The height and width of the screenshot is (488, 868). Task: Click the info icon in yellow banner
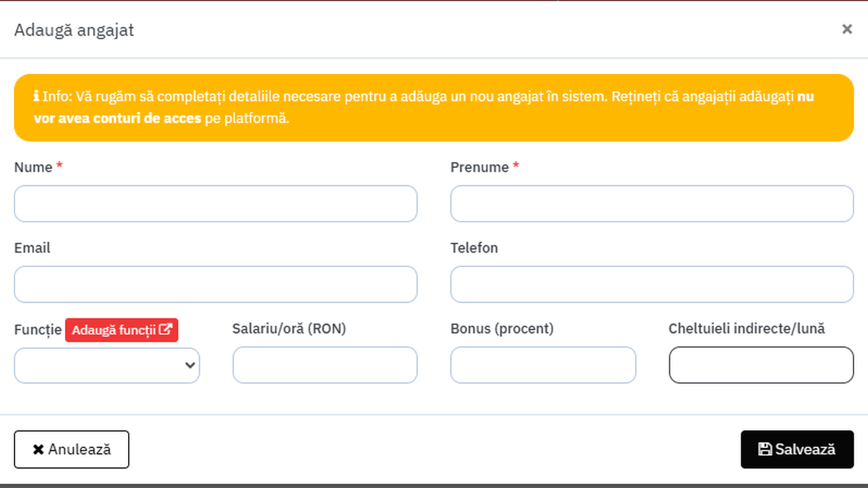pyautogui.click(x=36, y=96)
